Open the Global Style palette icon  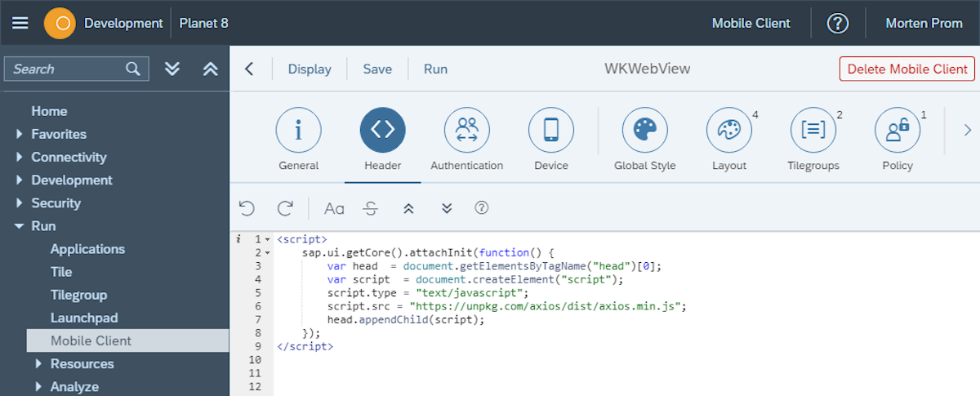click(645, 130)
